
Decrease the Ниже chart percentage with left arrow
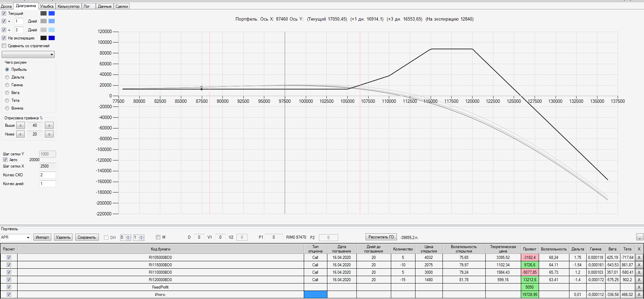click(21, 134)
